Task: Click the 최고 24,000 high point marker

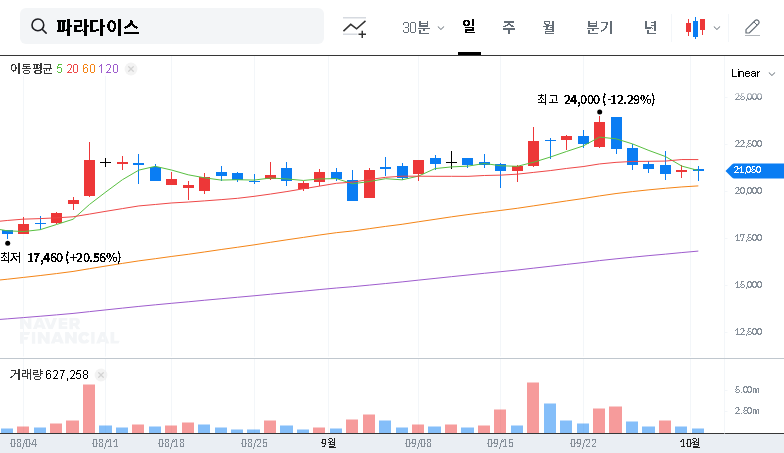Action: click(599, 112)
